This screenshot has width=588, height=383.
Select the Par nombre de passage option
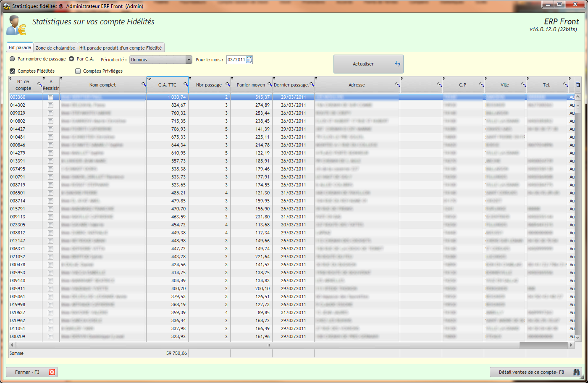click(13, 59)
